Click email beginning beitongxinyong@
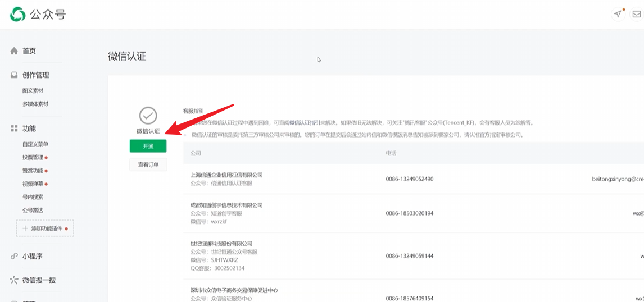 (x=618, y=179)
